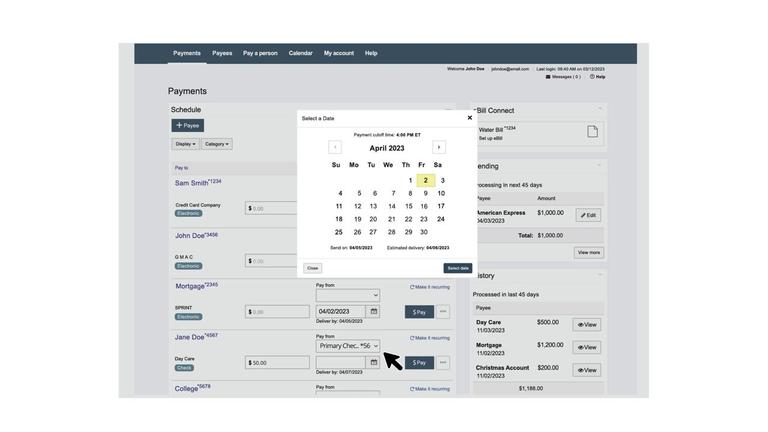Pay the Mortgage bill with Pay button

pos(419,312)
